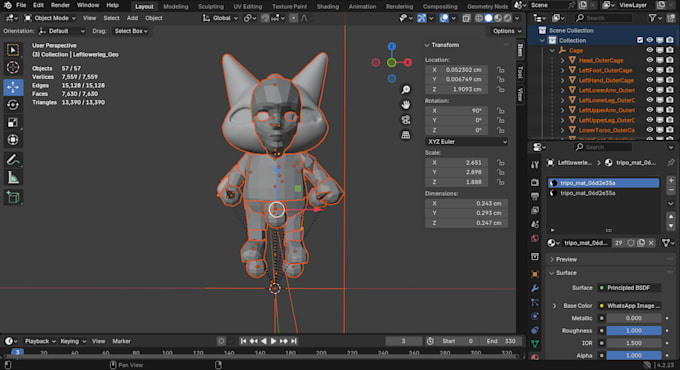Jump to the timeline start frame
The image size is (680, 370).
243,341
